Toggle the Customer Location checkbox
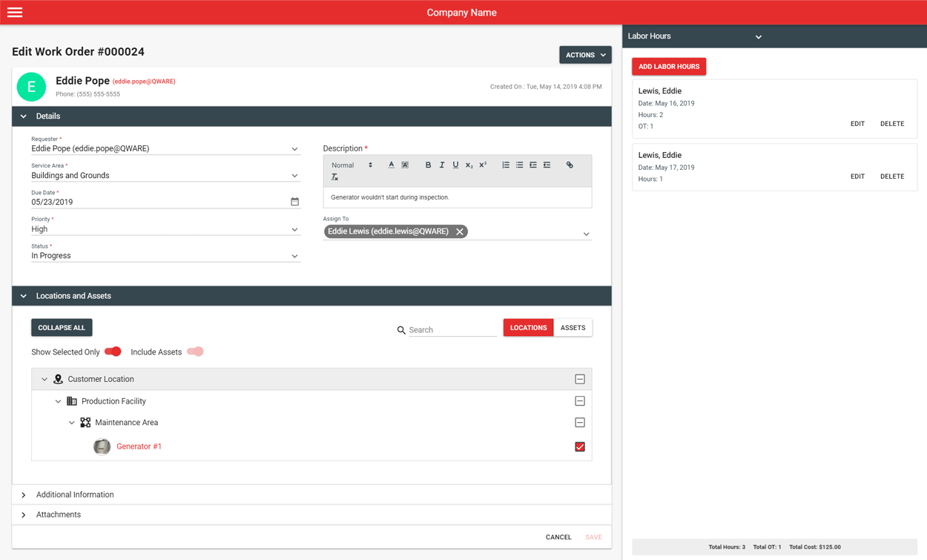This screenshot has height=560, width=927. 580,379
